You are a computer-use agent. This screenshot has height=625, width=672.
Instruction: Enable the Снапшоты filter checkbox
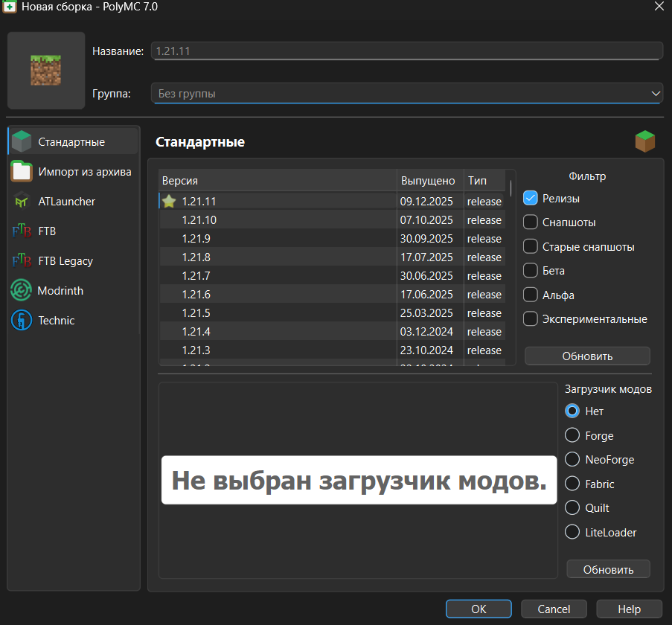tap(531, 222)
